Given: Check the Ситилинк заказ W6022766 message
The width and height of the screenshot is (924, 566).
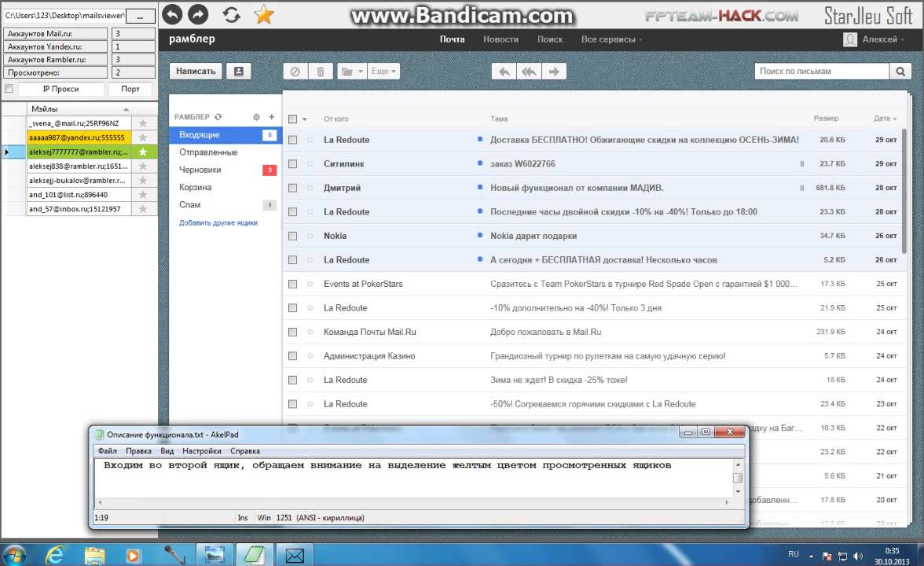Looking at the screenshot, I should 293,164.
